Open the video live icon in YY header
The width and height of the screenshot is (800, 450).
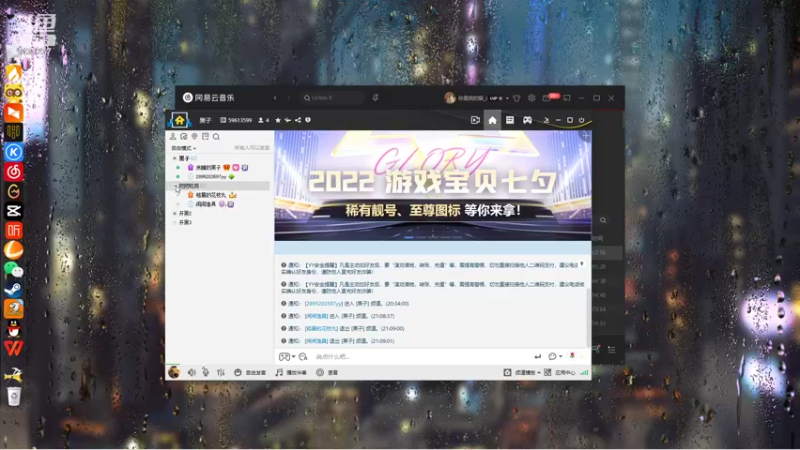pos(475,120)
